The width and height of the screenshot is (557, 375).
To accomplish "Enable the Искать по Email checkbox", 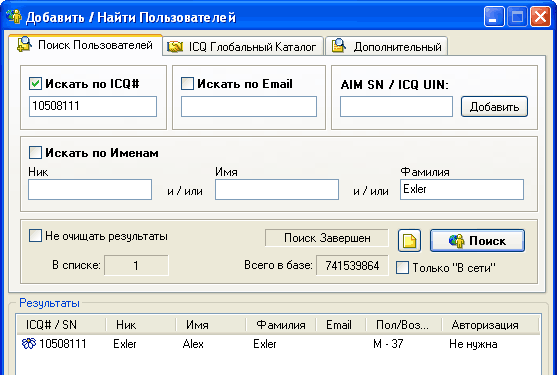I will click(187, 84).
